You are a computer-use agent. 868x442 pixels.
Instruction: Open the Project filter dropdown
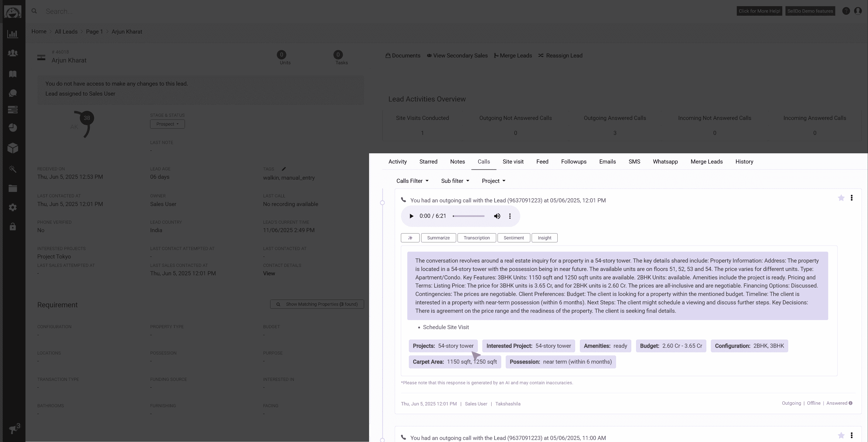tap(493, 181)
